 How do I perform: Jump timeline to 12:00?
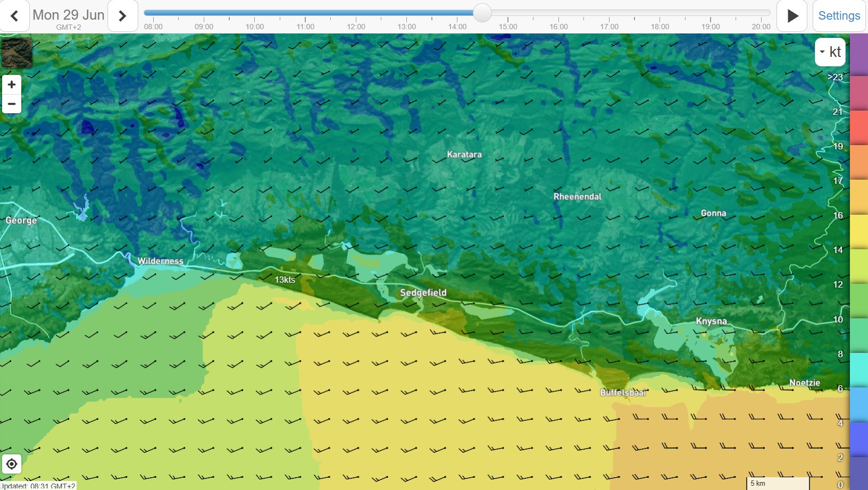[356, 27]
